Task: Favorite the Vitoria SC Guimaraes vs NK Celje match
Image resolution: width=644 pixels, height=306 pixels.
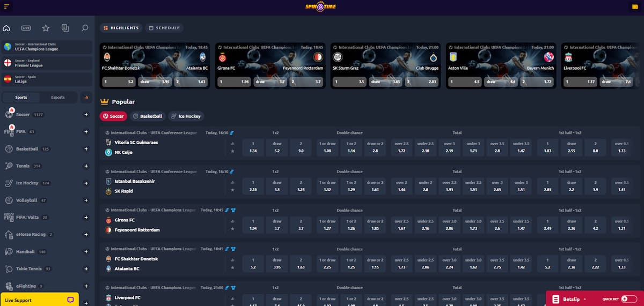Action: (x=232, y=152)
